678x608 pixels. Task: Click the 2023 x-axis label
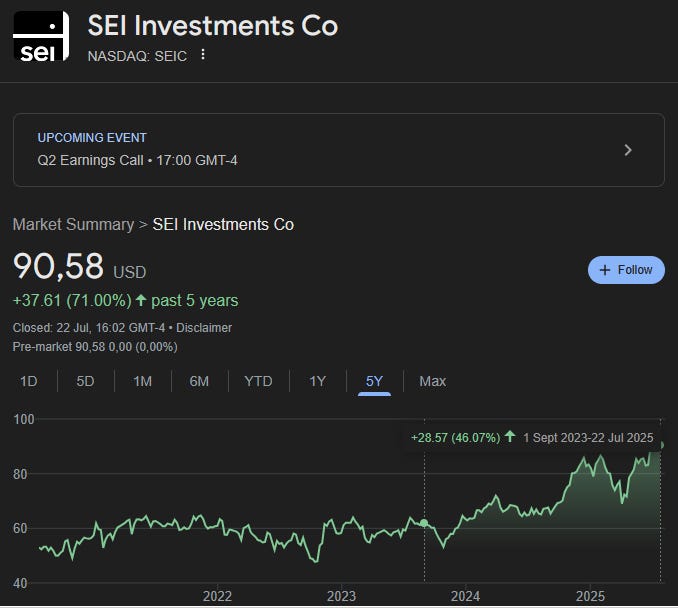coord(341,596)
